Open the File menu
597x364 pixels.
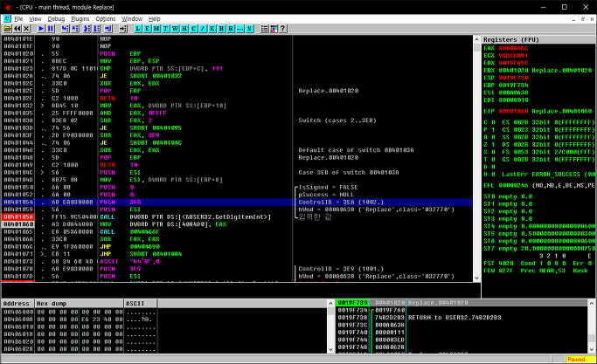tap(18, 18)
